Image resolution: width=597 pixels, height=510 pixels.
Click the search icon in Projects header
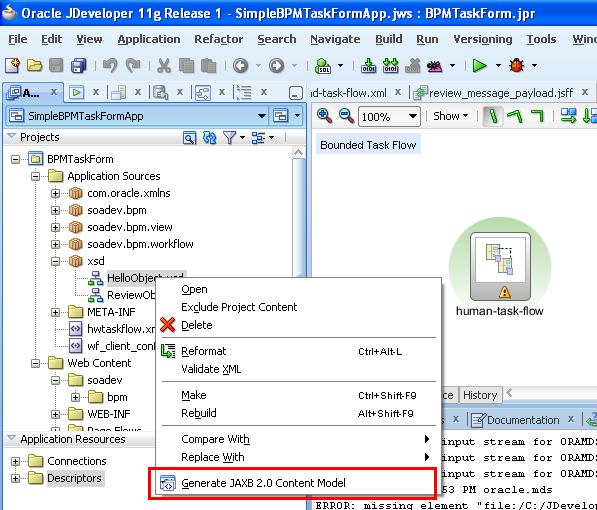point(190,137)
